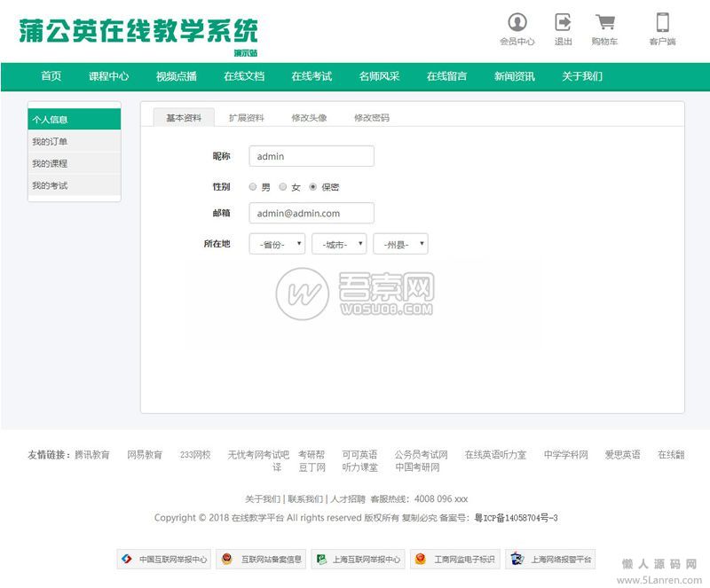
Task: Click the 退出 logout icon
Action: point(563,22)
